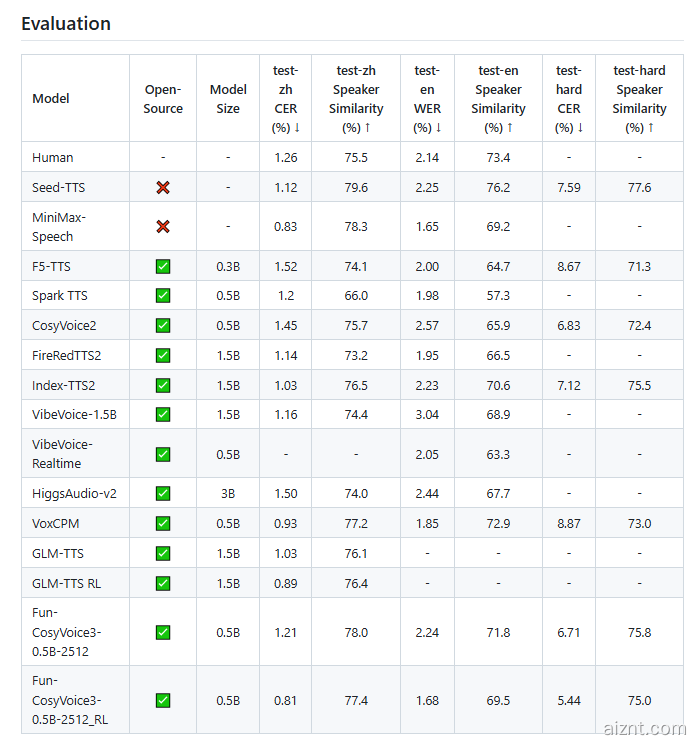Click the test-zh CER column header
Image resolution: width=696 pixels, height=745 pixels.
pyautogui.click(x=285, y=99)
